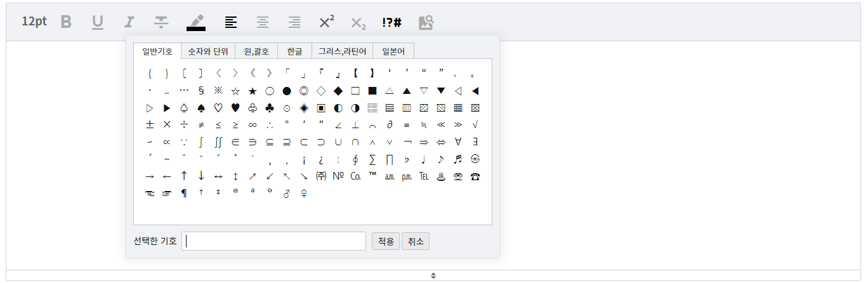
Task: Click the special characters !?# button
Action: pyautogui.click(x=391, y=22)
